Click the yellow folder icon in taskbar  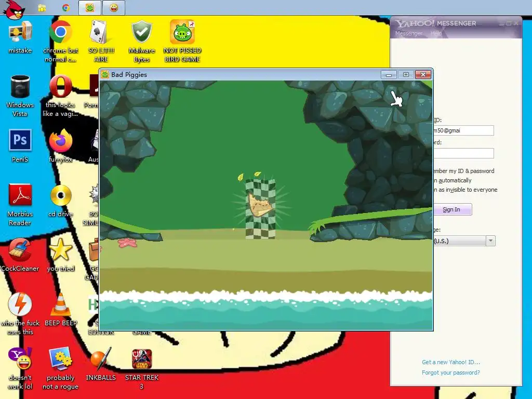[x=42, y=8]
